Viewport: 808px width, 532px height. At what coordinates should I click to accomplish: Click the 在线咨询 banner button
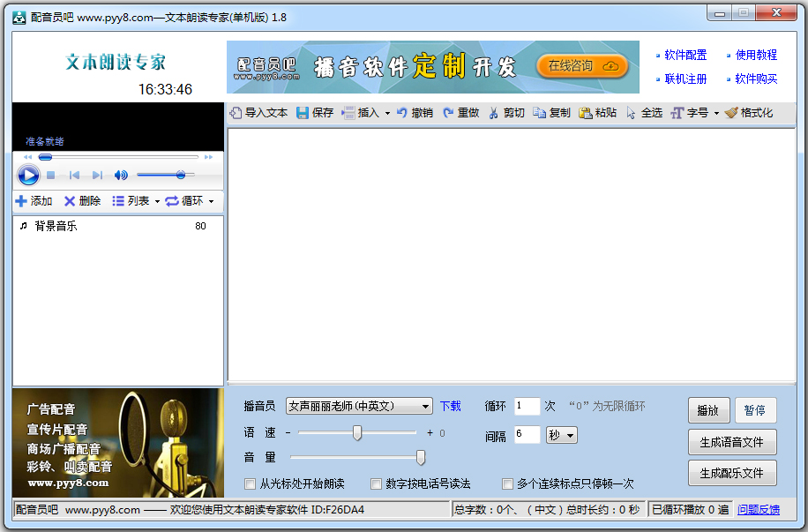[582, 66]
